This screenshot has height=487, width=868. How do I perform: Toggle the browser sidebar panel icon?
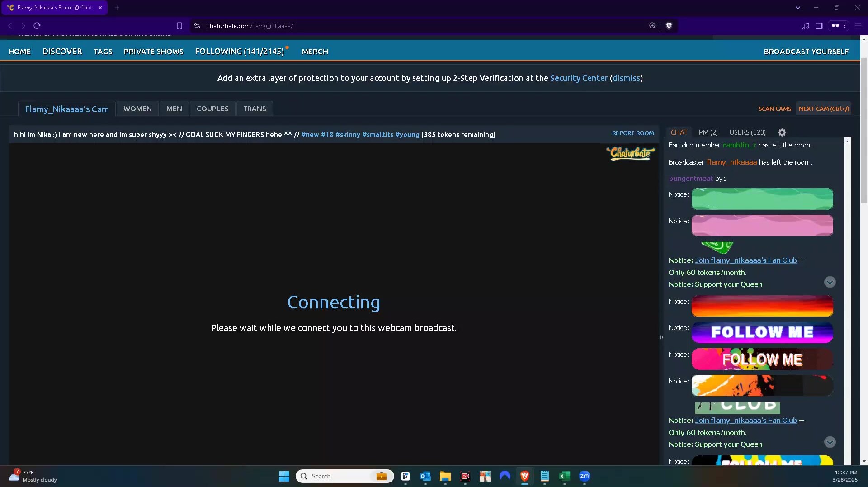[x=819, y=26]
